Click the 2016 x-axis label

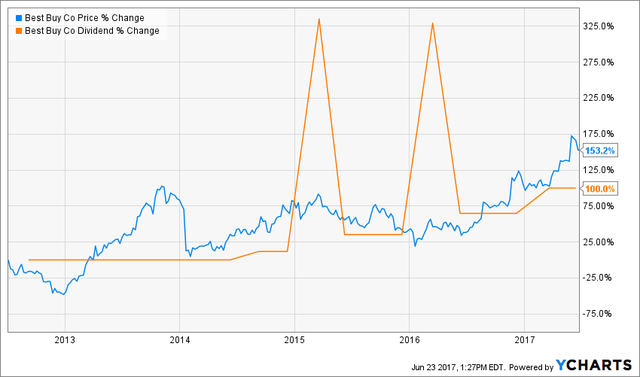pos(409,340)
